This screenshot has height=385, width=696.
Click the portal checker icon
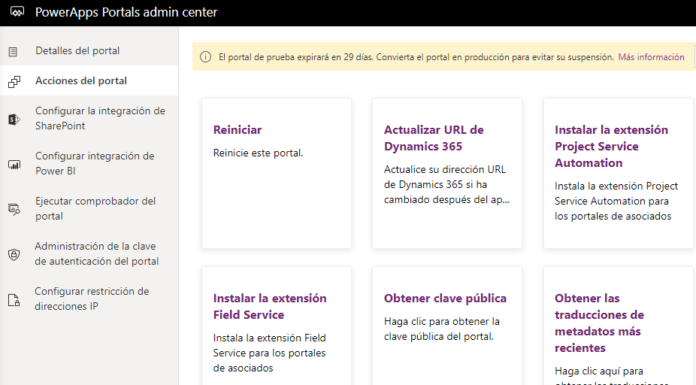[14, 209]
